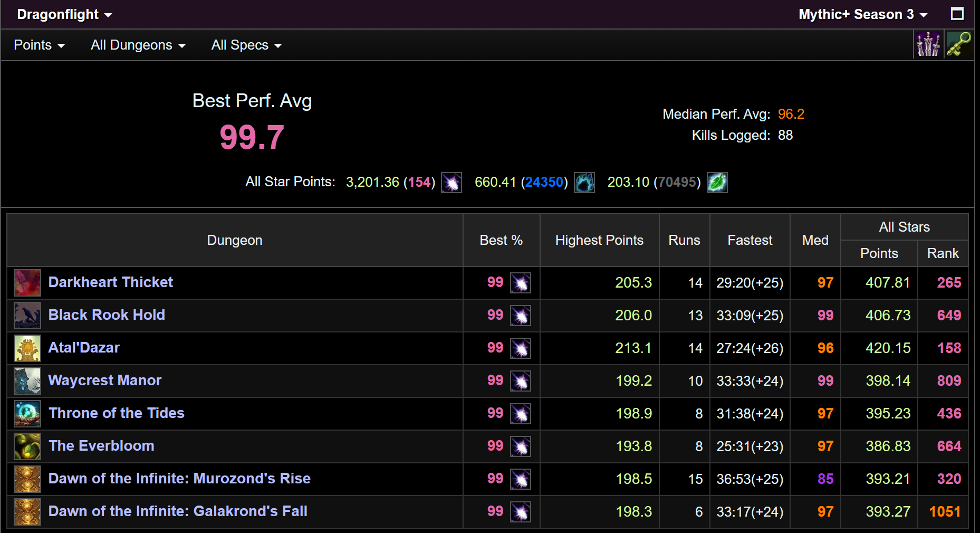980x533 pixels.
Task: Click the spec icon in Waycrest Manor row
Action: point(521,381)
